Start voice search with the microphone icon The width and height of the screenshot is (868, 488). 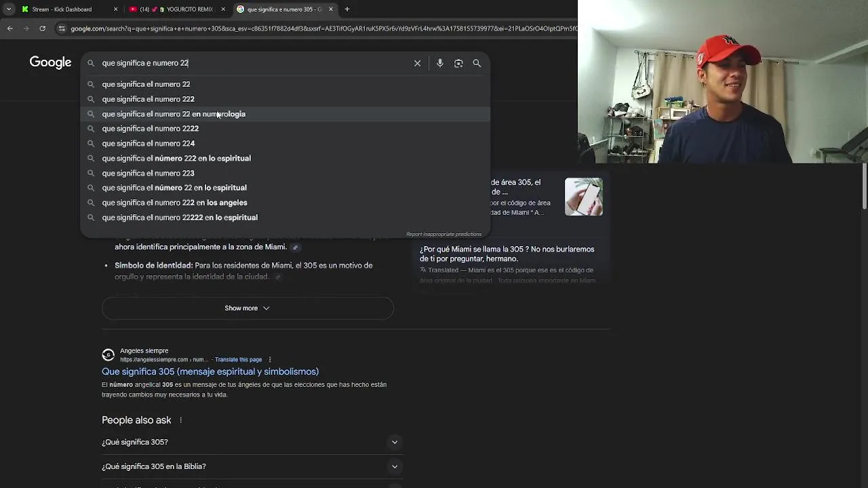440,63
